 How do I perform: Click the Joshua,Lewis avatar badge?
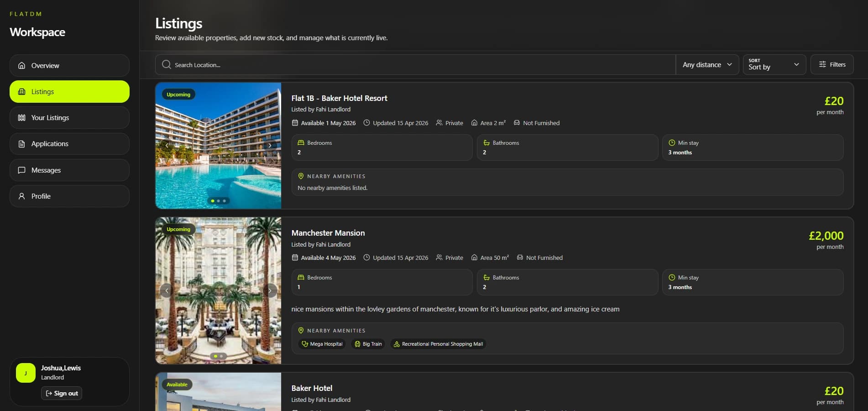[26, 373]
